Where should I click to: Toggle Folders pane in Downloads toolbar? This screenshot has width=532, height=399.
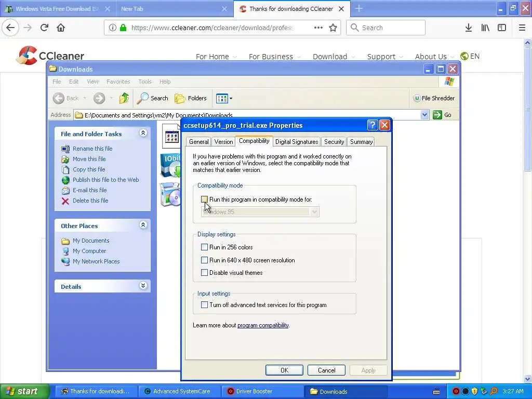coord(191,98)
